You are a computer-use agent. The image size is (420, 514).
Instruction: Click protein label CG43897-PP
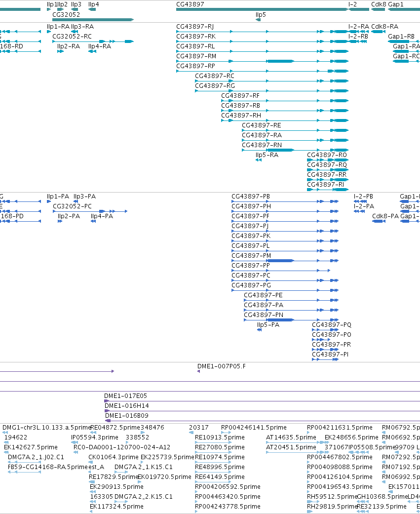tap(251, 265)
